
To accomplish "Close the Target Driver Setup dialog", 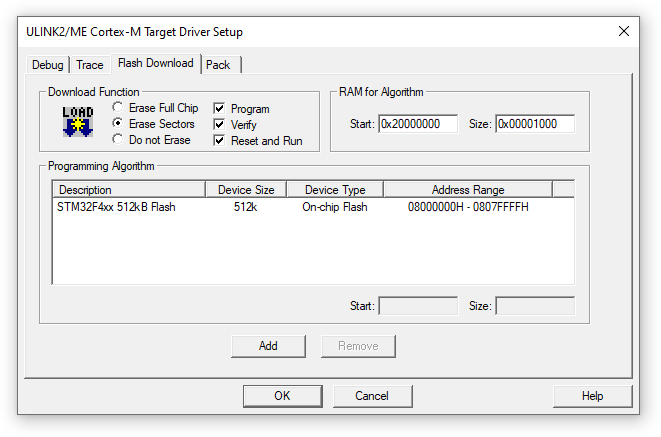I will pyautogui.click(x=624, y=31).
